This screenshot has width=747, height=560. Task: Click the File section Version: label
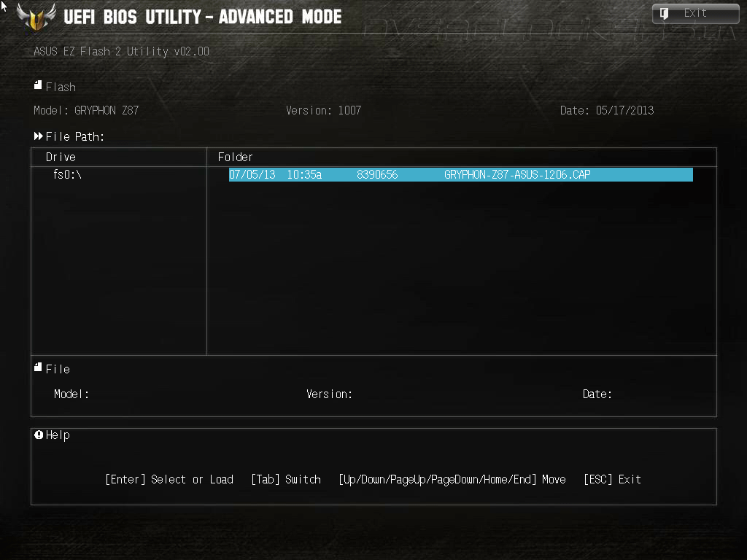coord(329,394)
